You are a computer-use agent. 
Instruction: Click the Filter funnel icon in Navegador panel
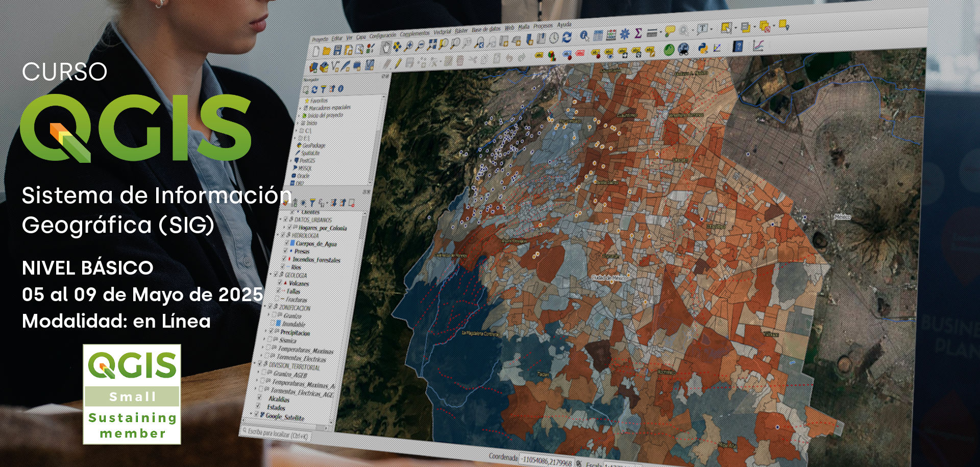coord(323,89)
